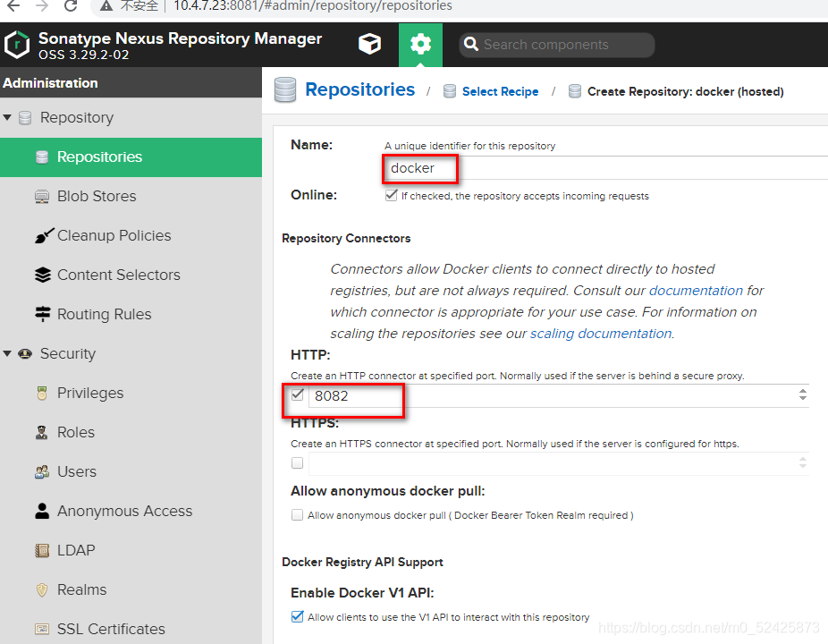This screenshot has height=644, width=828.
Task: Click the Privileges medal icon
Action: point(42,393)
